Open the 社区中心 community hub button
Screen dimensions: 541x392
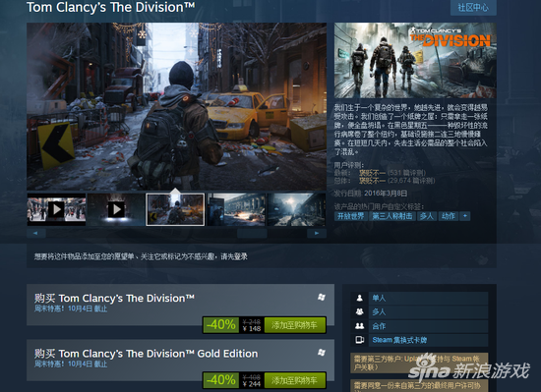tap(473, 7)
